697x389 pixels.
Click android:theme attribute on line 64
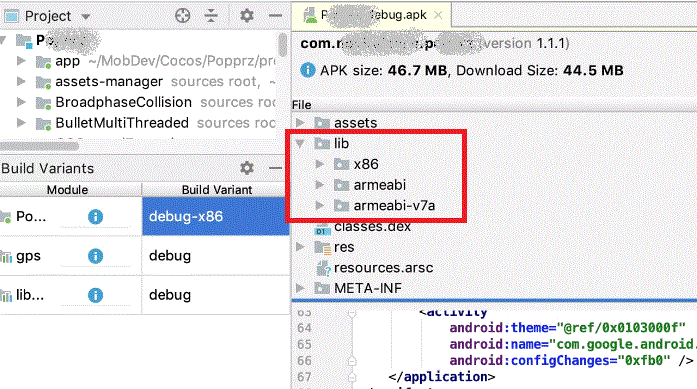pos(503,328)
